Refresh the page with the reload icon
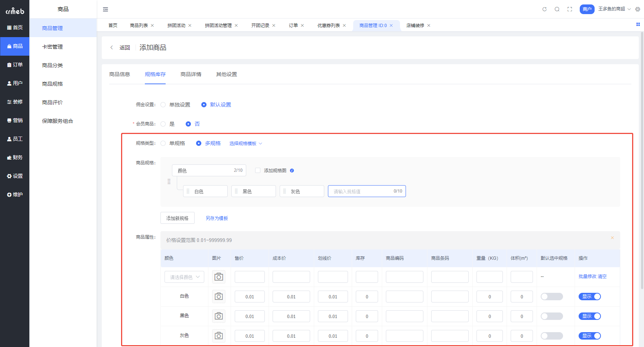This screenshot has height=347, width=644. tap(544, 9)
